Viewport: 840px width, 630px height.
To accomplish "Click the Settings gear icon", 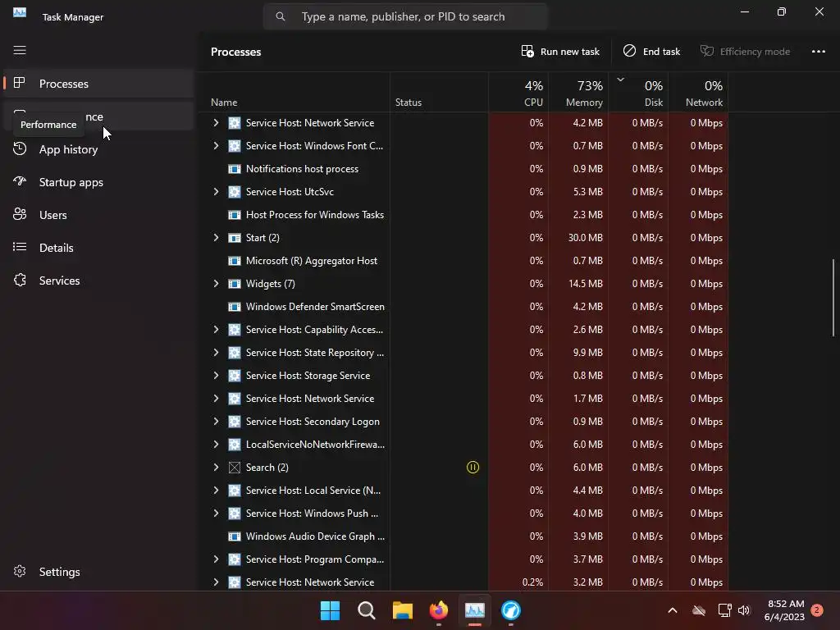I will (x=20, y=571).
